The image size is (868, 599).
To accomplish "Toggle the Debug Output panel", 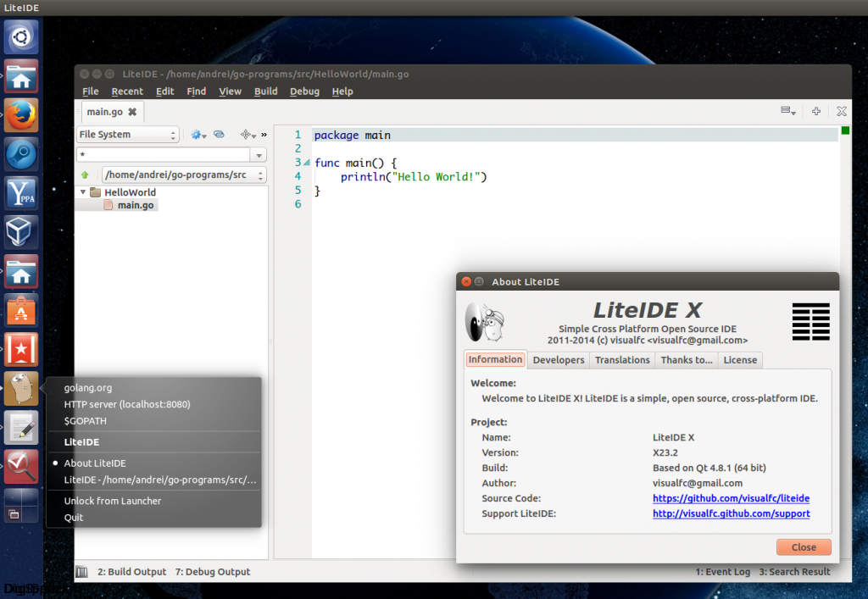I will pyautogui.click(x=214, y=571).
